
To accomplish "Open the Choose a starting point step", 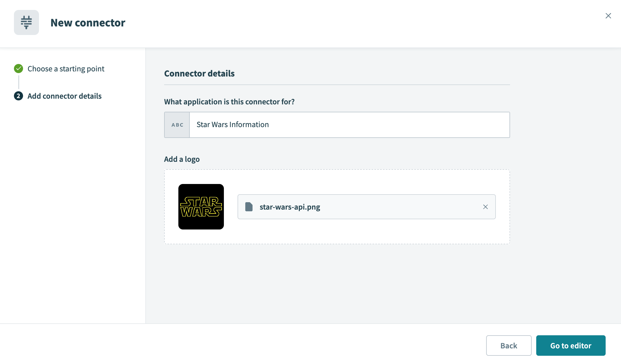I will point(66,69).
